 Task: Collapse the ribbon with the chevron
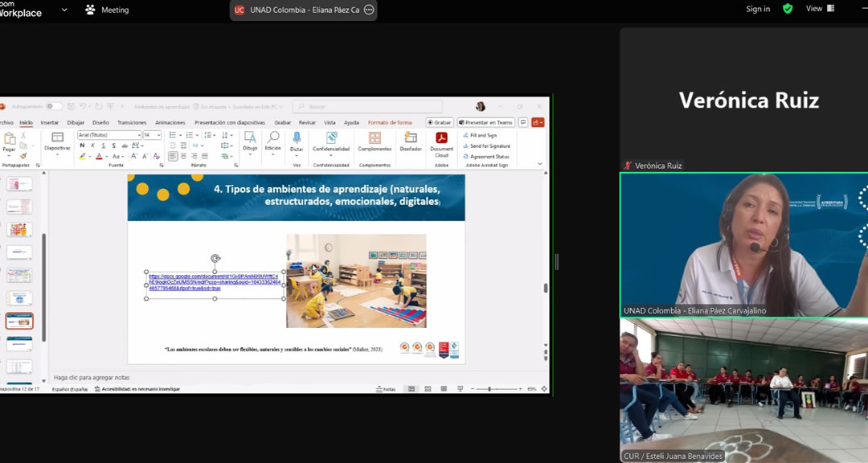(540, 164)
